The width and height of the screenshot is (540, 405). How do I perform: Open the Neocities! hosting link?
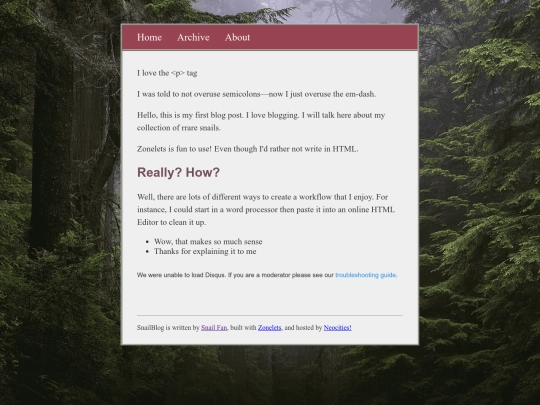(x=338, y=328)
